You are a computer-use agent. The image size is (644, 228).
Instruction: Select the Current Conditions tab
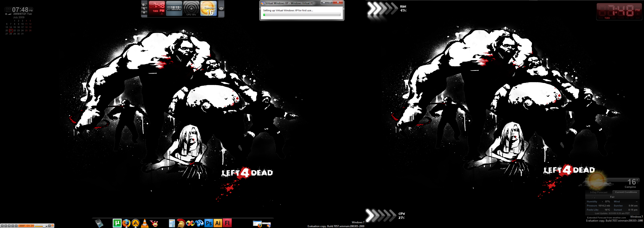(x=626, y=192)
